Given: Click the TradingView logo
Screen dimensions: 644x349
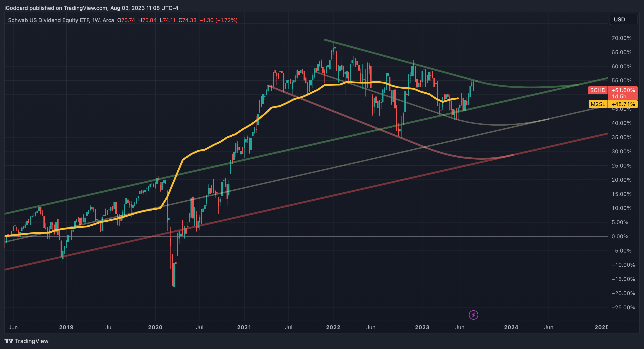Looking at the screenshot, I should click(27, 341).
